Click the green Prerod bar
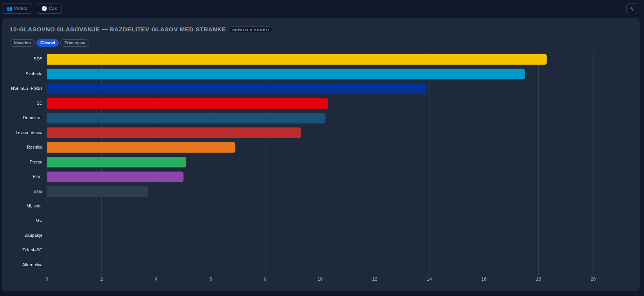The width and height of the screenshot is (644, 296). click(117, 162)
